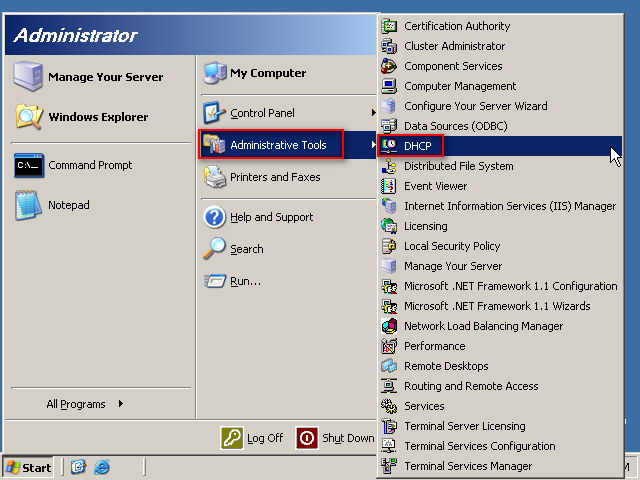Click Local Security Policy text label
Image resolution: width=640 pixels, height=480 pixels.
[452, 246]
